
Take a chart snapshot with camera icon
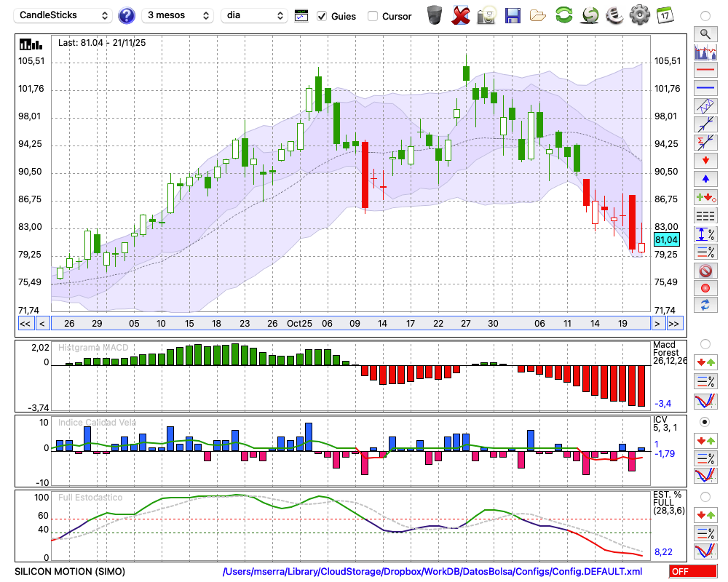486,15
